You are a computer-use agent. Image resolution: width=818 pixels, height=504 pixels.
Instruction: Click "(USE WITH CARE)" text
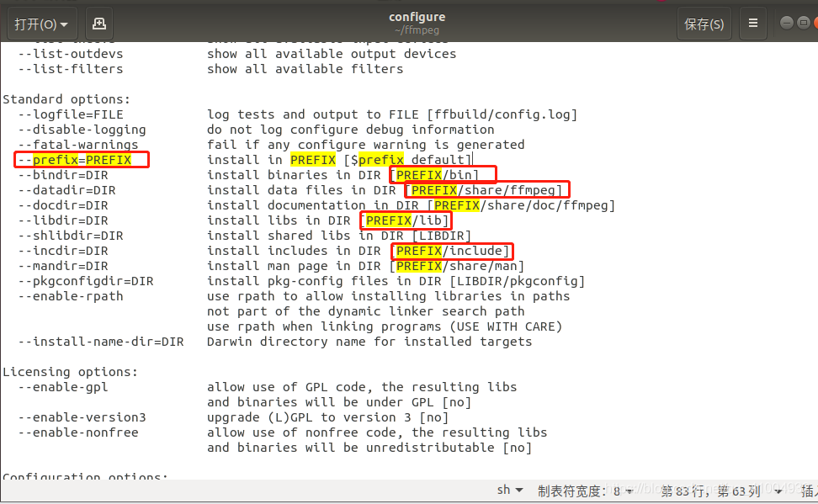point(506,326)
